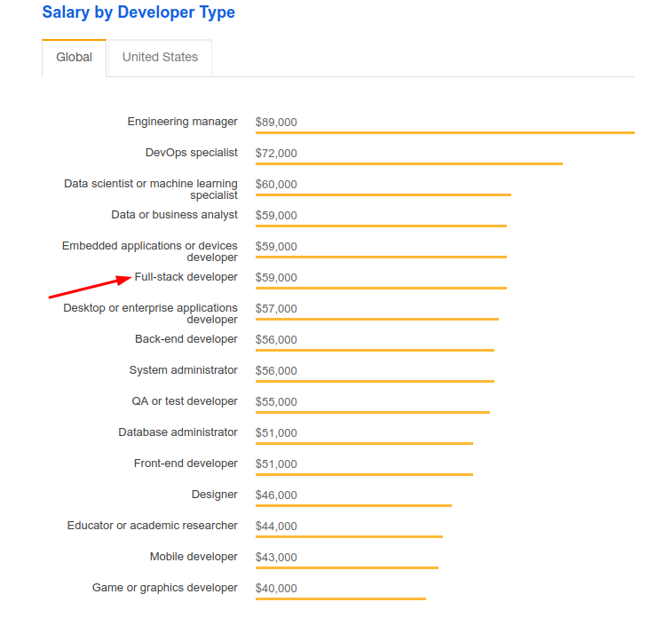Select Desktop or enterprise applications developer
The height and width of the screenshot is (626, 672).
[150, 313]
